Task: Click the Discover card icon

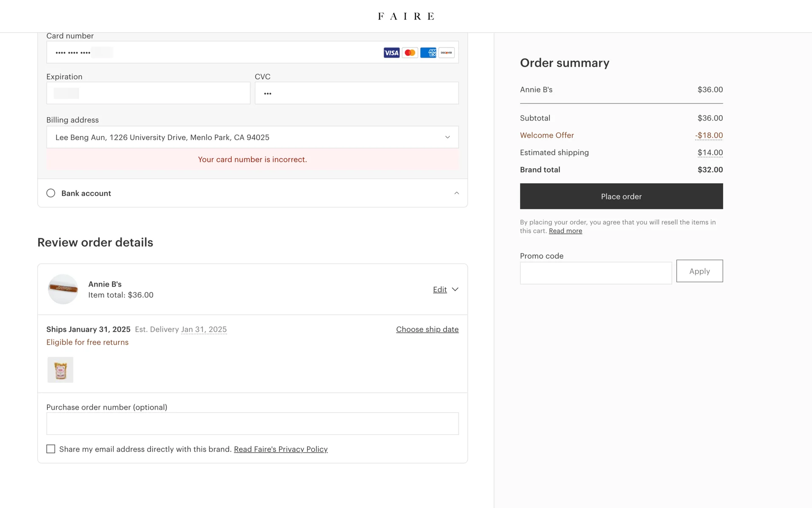Action: coord(446,53)
